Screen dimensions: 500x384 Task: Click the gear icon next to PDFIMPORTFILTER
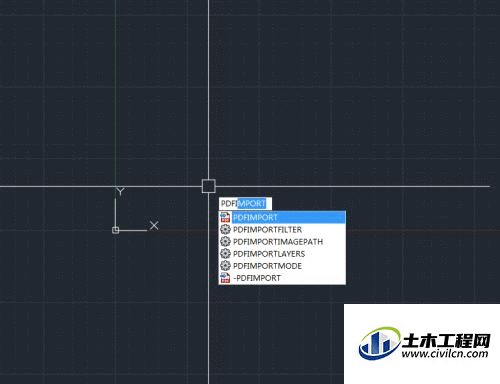(x=226, y=229)
